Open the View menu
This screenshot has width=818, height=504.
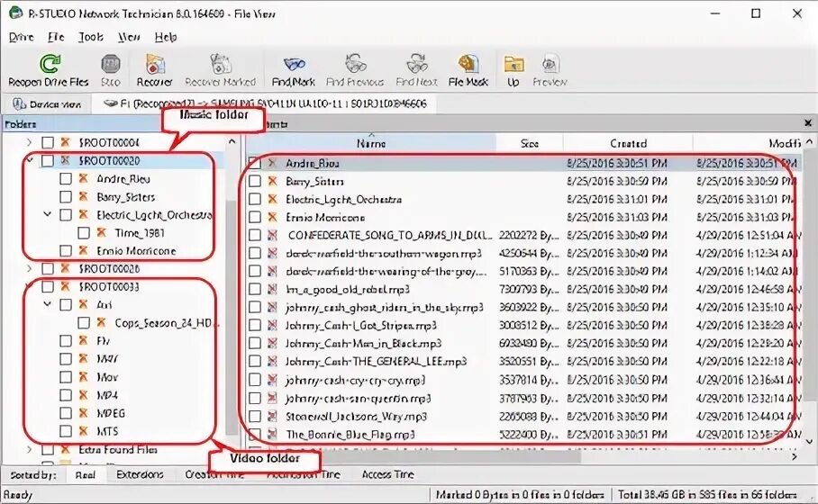point(129,37)
